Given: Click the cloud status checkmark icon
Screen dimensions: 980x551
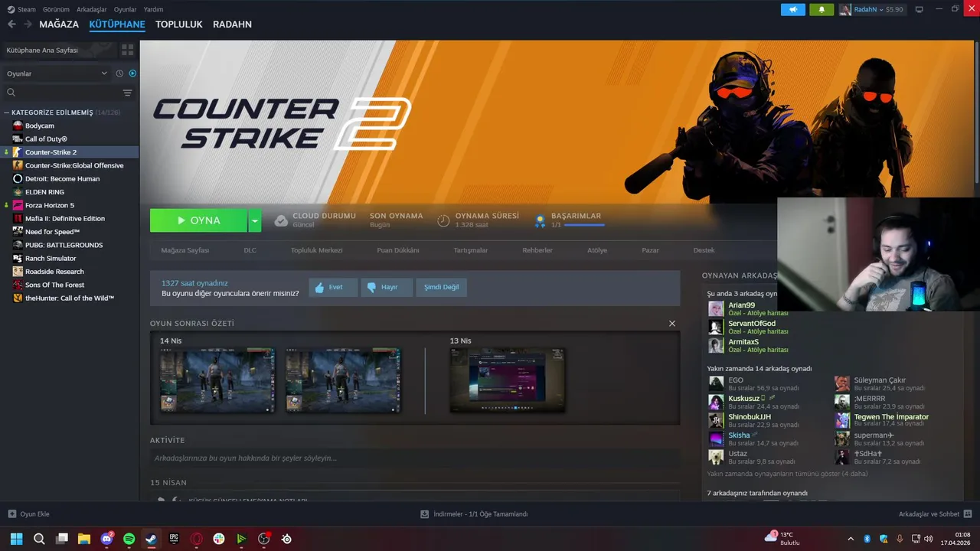Looking at the screenshot, I should (x=281, y=220).
